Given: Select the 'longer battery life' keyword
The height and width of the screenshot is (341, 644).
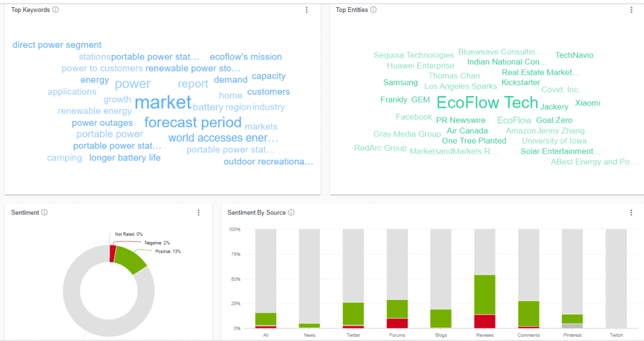Looking at the screenshot, I should pyautogui.click(x=125, y=158).
